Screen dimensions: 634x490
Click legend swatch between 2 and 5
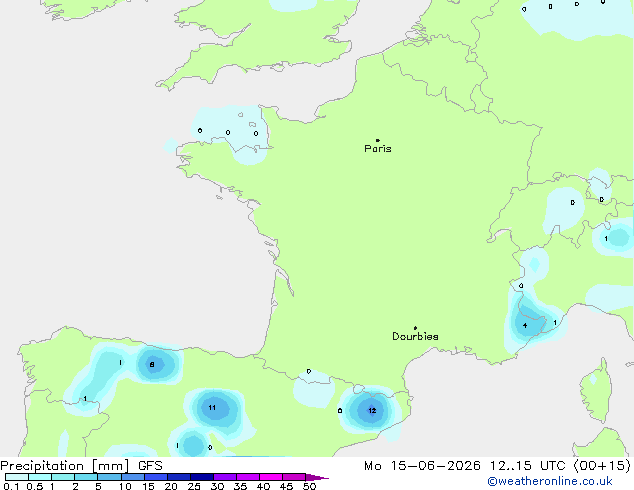click(86, 477)
